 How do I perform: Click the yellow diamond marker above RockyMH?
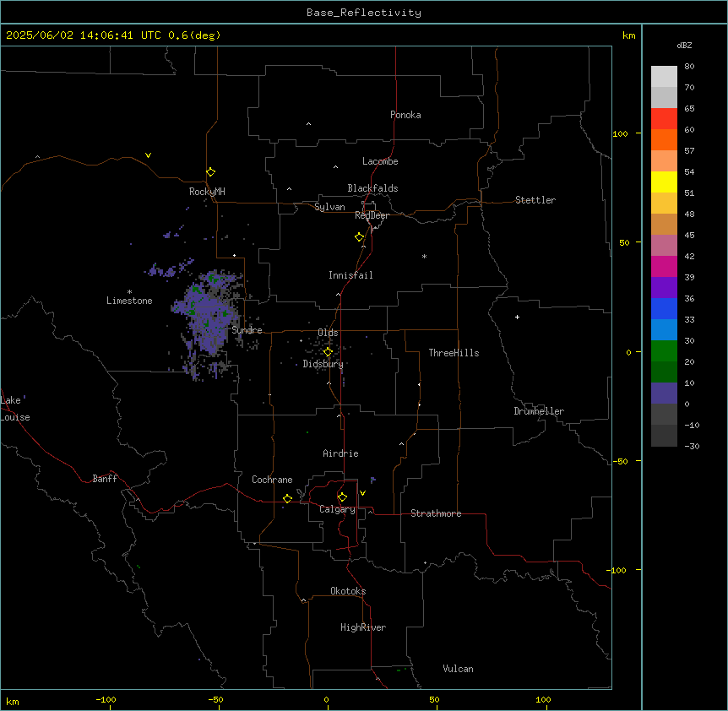pyautogui.click(x=210, y=172)
